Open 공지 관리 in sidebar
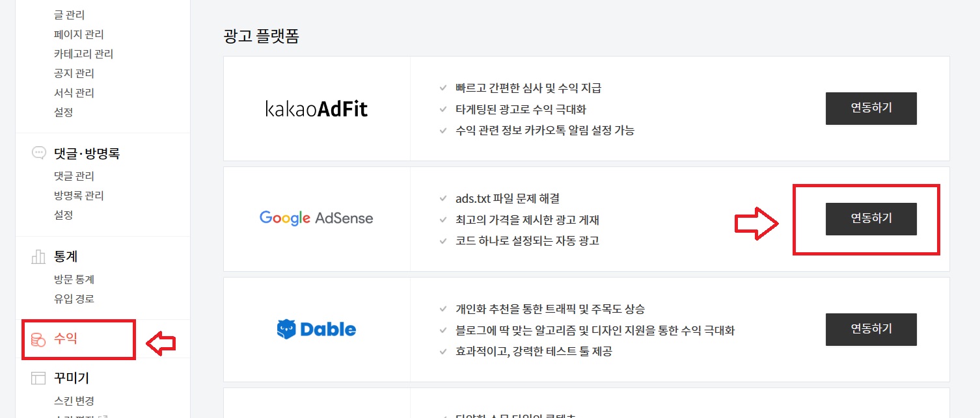 pyautogui.click(x=74, y=73)
